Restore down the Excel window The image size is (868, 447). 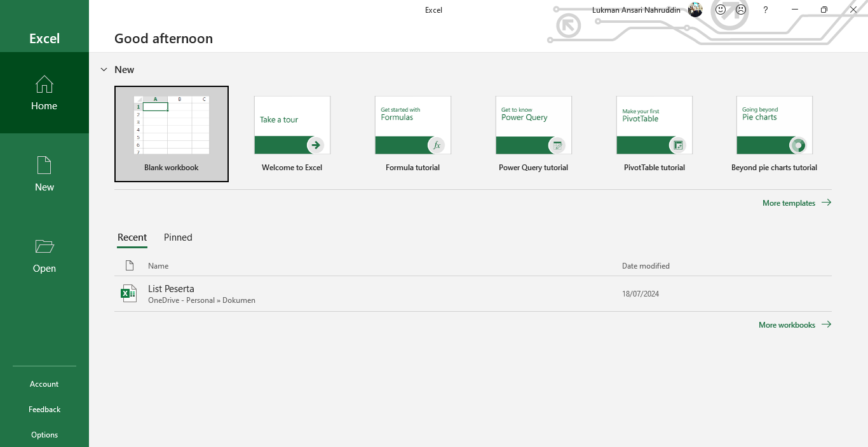824,10
